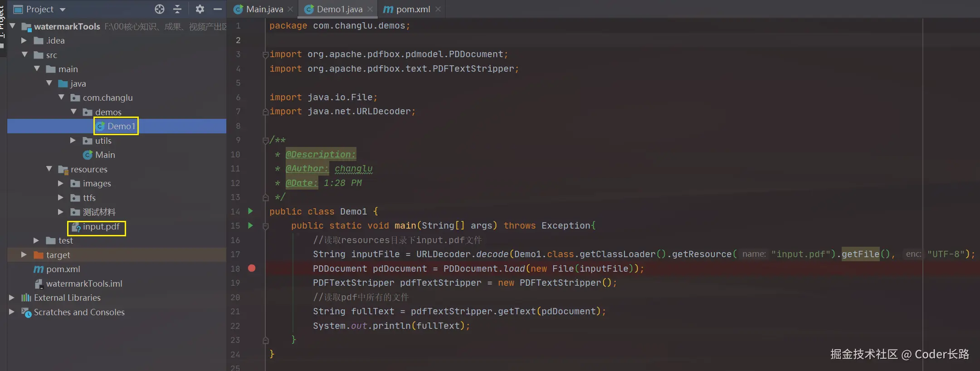Screen dimensions: 980x371
Task: Click the fold end marker at line 23
Action: point(266,340)
